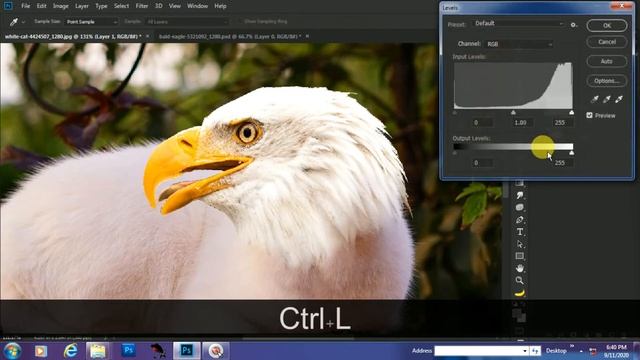Open Windows Media Player on taskbar
This screenshot has width=640, height=360.
tap(41, 351)
